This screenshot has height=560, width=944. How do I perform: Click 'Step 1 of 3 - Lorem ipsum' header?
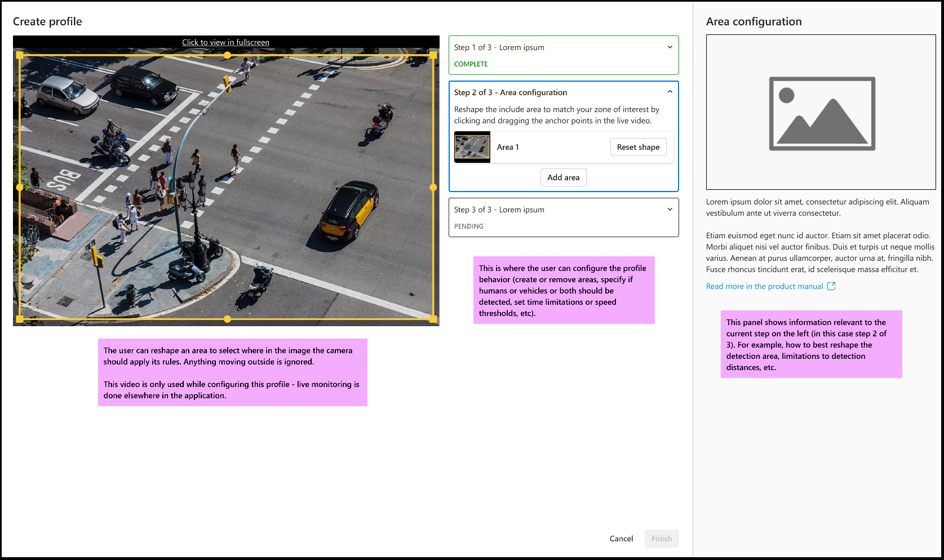coord(499,47)
